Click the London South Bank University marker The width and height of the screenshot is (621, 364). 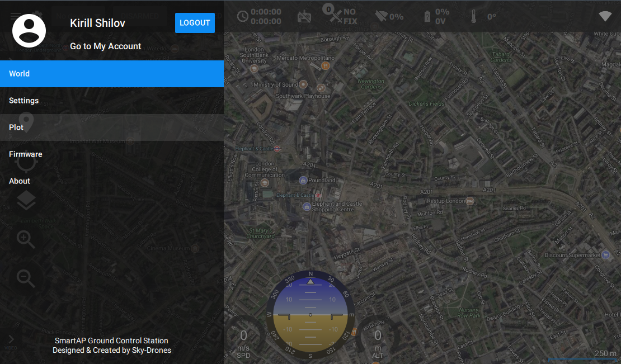(x=254, y=68)
